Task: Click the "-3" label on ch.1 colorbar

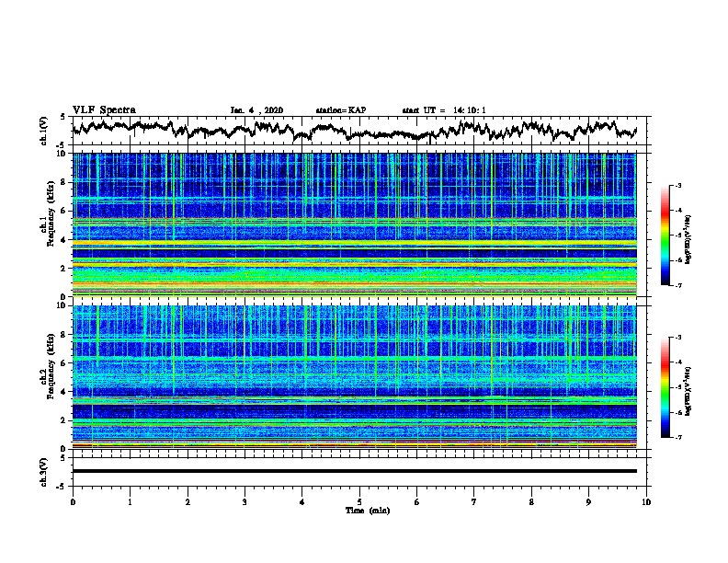Action: pyautogui.click(x=677, y=186)
